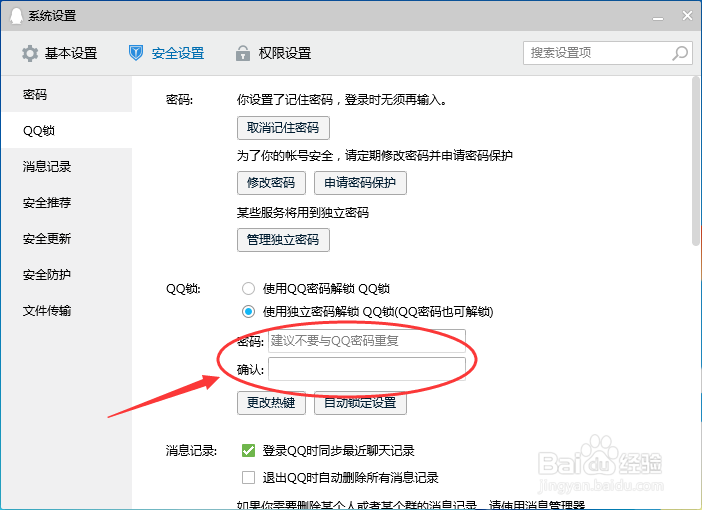Screen dimensions: 702x510
Task: Open the 权限设置 tab
Action: click(x=273, y=53)
